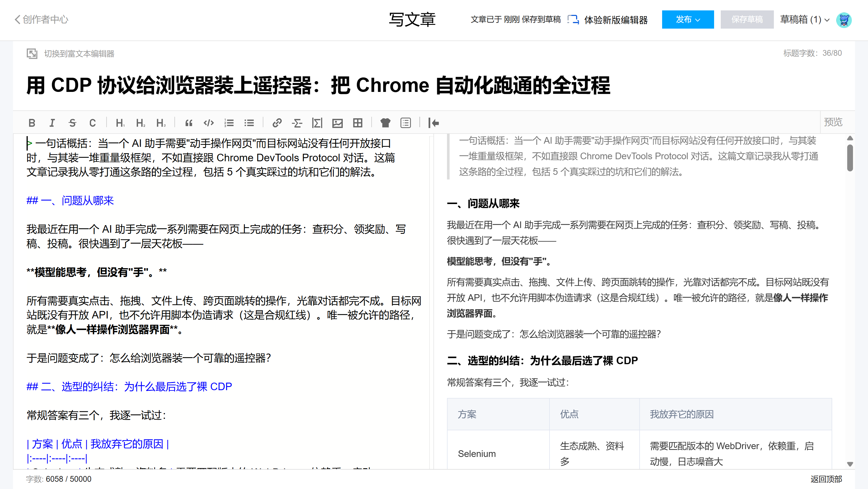This screenshot has width=868, height=489.
Task: Click scrollbar up arrow in preview
Action: click(850, 138)
